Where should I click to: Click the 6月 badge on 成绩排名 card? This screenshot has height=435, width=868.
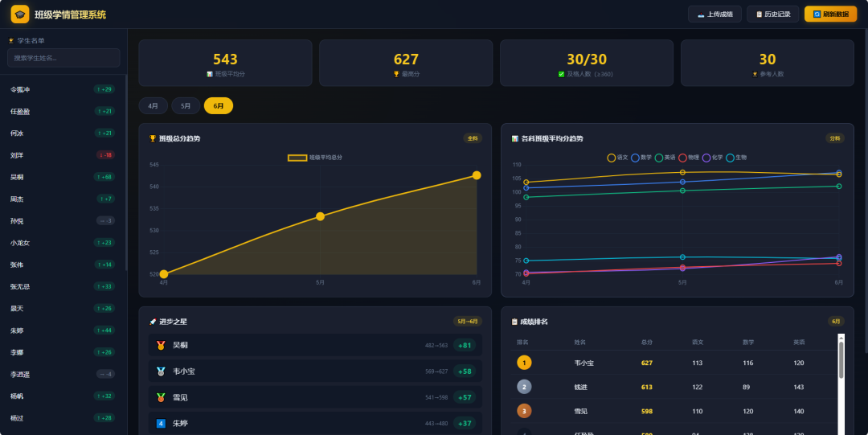[x=836, y=322]
